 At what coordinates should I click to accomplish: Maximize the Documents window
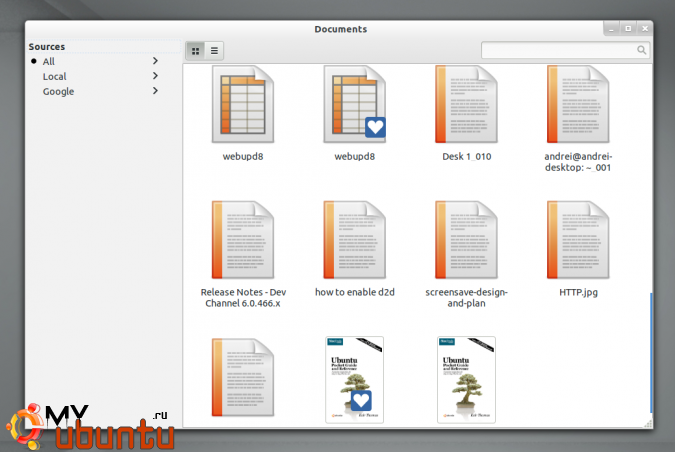(628, 28)
